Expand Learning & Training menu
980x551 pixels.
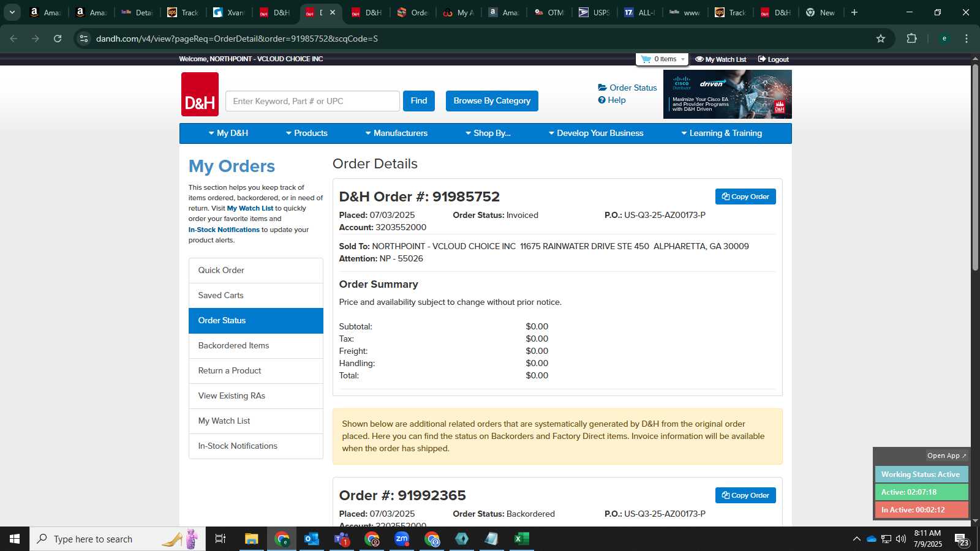tap(722, 133)
